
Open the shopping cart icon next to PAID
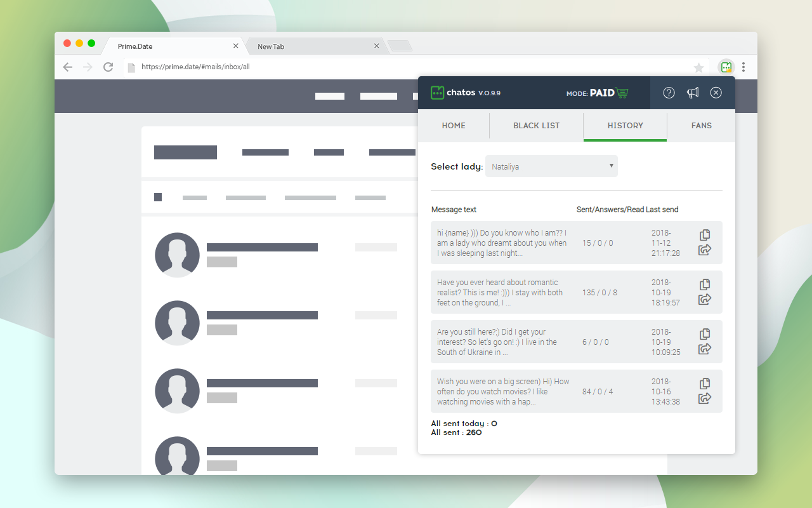coord(622,93)
